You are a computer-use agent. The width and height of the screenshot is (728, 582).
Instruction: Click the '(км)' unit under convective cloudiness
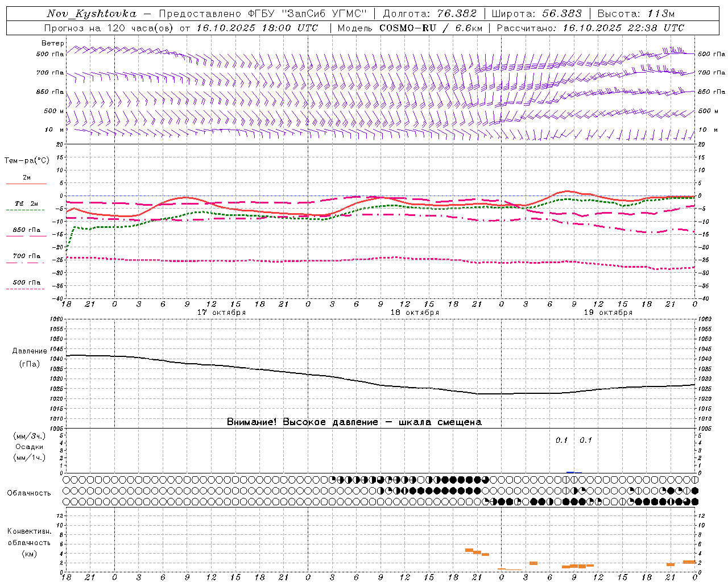30,554
